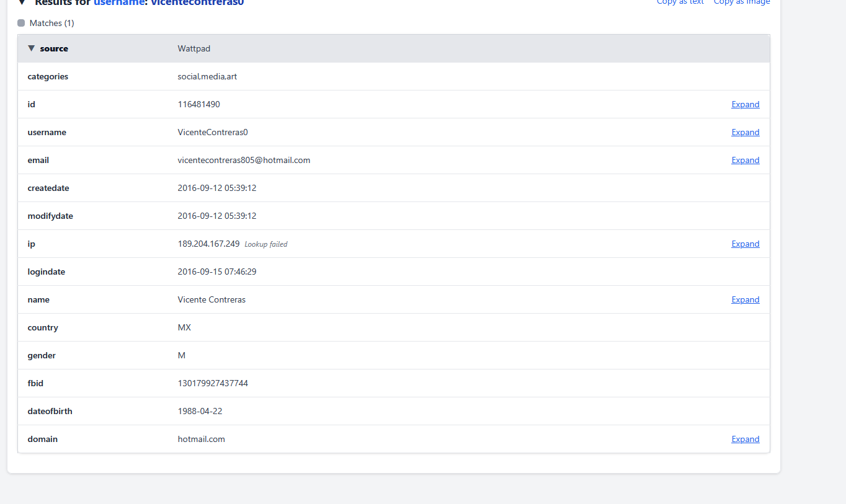Image resolution: width=846 pixels, height=504 pixels.
Task: Click the fbid row value
Action: (x=213, y=383)
